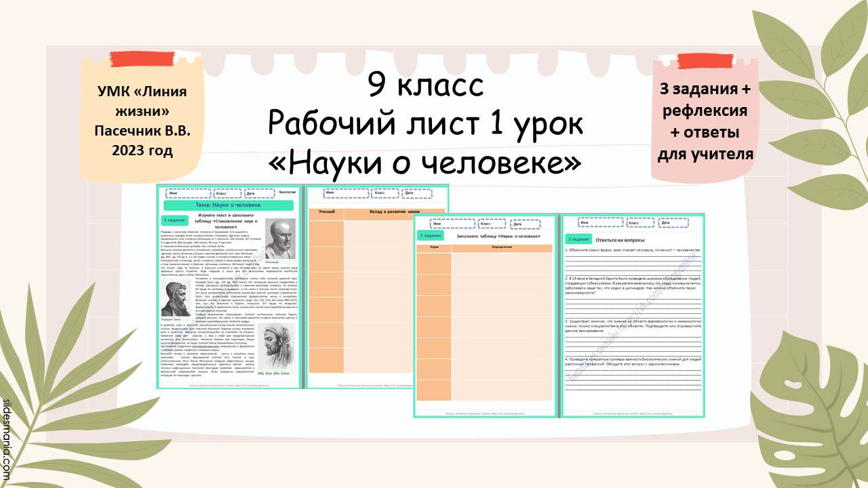The height and width of the screenshot is (488, 868).
Task: Click question 1 about 'врач спасает человека'
Action: point(633,250)
